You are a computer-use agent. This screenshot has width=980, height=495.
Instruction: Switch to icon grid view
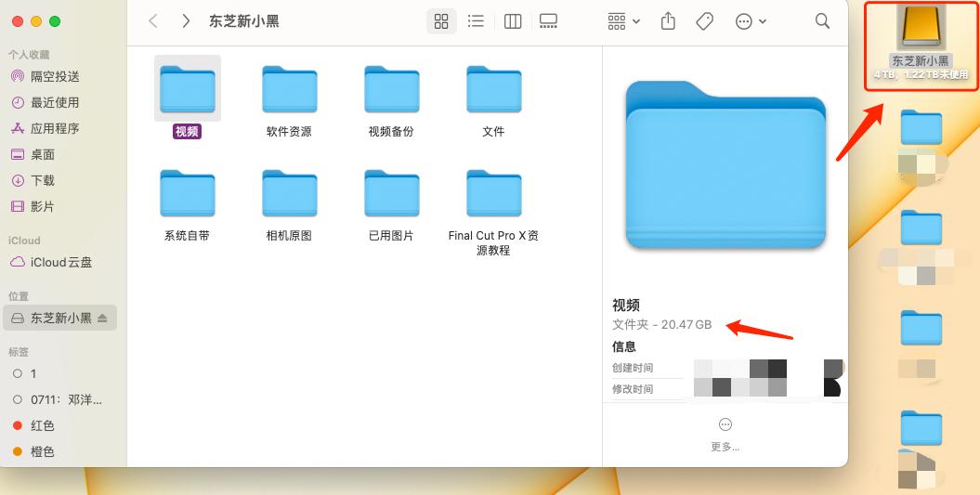(x=441, y=21)
